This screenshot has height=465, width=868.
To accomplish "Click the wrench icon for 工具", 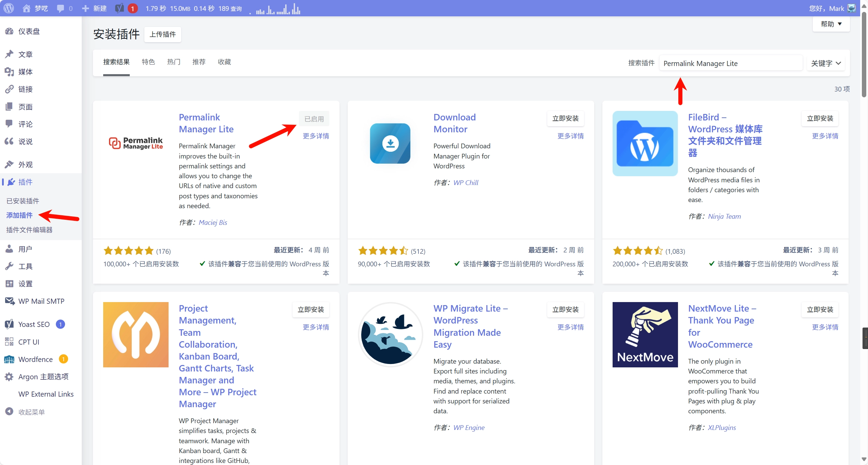I will (9, 266).
